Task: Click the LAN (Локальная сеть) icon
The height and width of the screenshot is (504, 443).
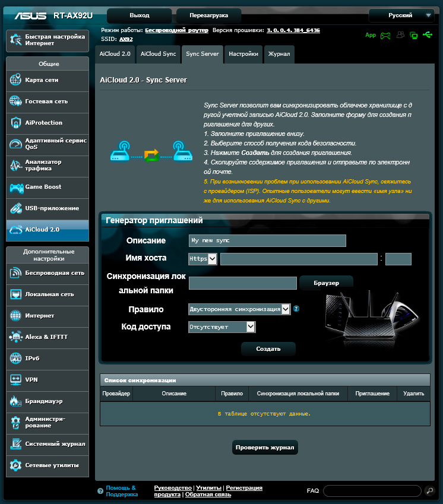Action: (x=15, y=294)
